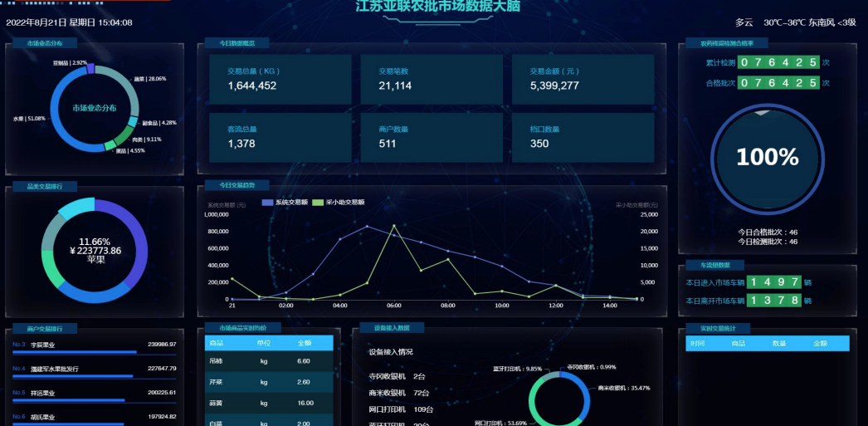Viewport: 868px width, 426px height.
Task: Click the 时间 column header in 实时交易统计
Action: click(698, 344)
